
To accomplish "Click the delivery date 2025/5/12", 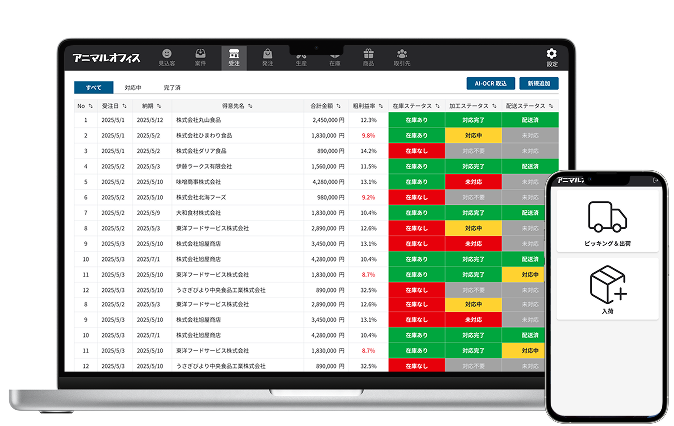I will [x=150, y=120].
